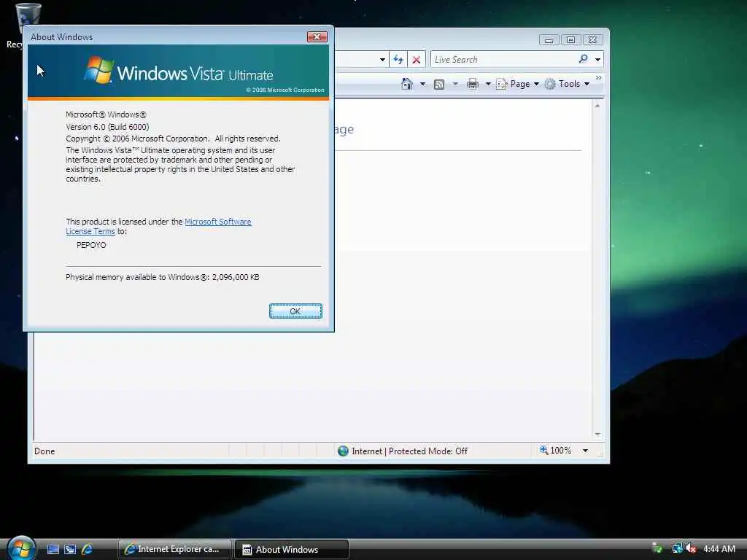
Task: Minimize the Internet Explorer window
Action: point(549,40)
